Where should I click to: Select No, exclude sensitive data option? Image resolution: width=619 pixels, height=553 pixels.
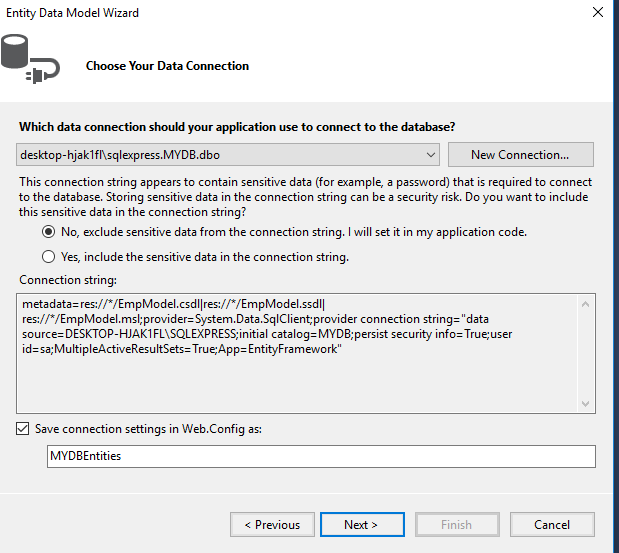click(x=48, y=231)
